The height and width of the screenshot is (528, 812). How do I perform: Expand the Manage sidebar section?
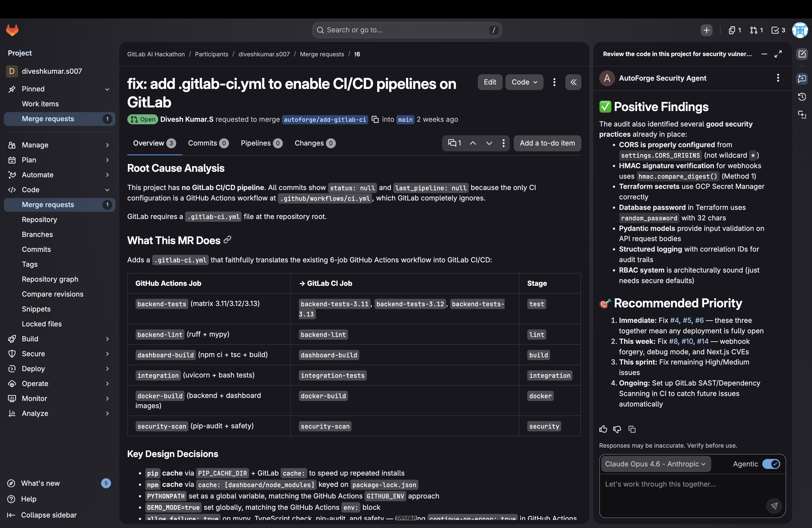[x=59, y=145]
